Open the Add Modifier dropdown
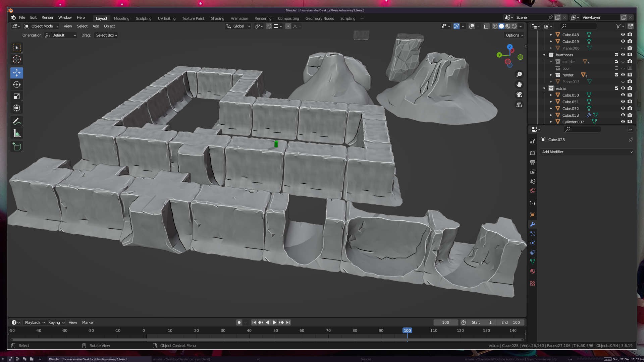The image size is (644, 362). [x=587, y=152]
